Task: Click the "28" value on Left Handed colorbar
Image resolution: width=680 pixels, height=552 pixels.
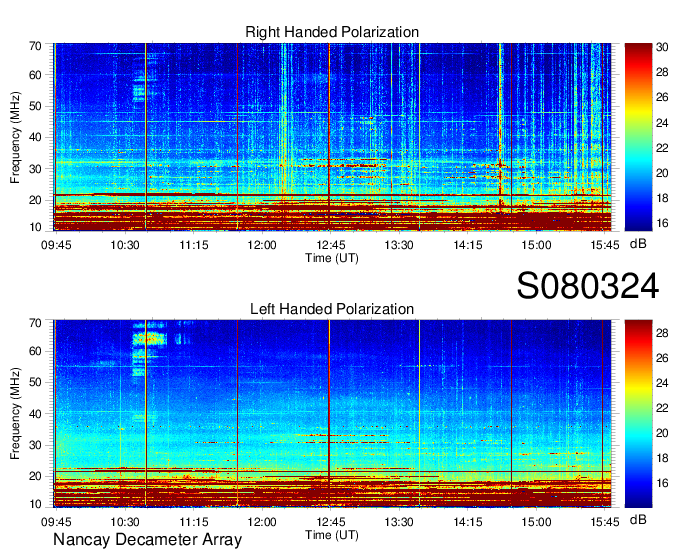Action: tap(662, 333)
